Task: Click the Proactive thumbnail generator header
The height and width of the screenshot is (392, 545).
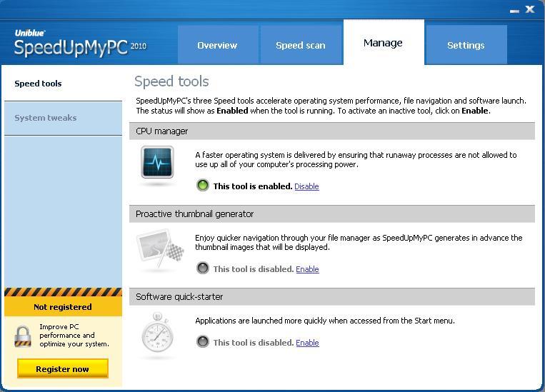Action: point(332,213)
